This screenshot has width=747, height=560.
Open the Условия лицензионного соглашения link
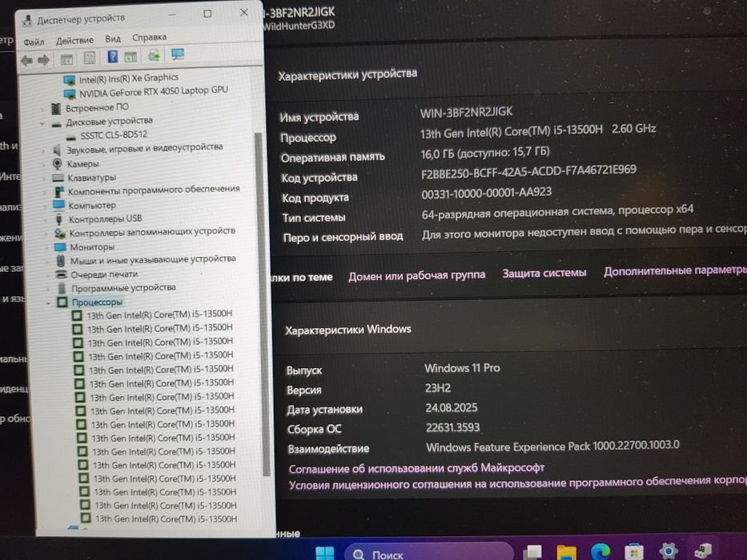(518, 483)
